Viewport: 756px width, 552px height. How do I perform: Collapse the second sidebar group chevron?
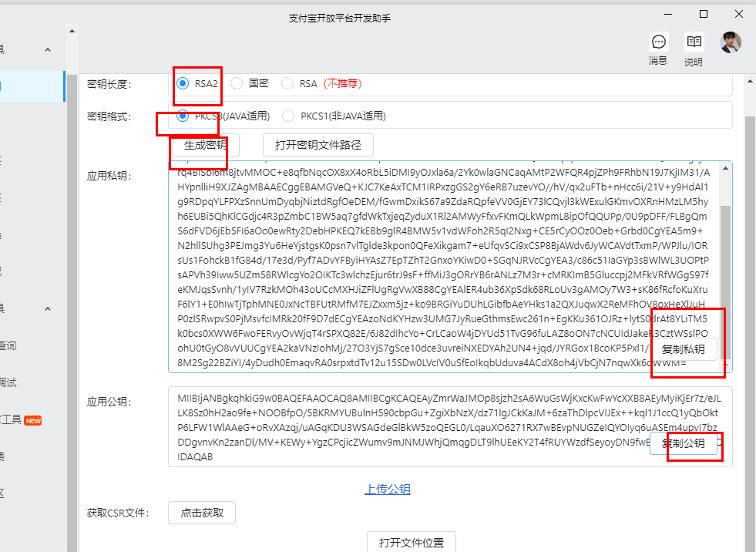[x=48, y=308]
